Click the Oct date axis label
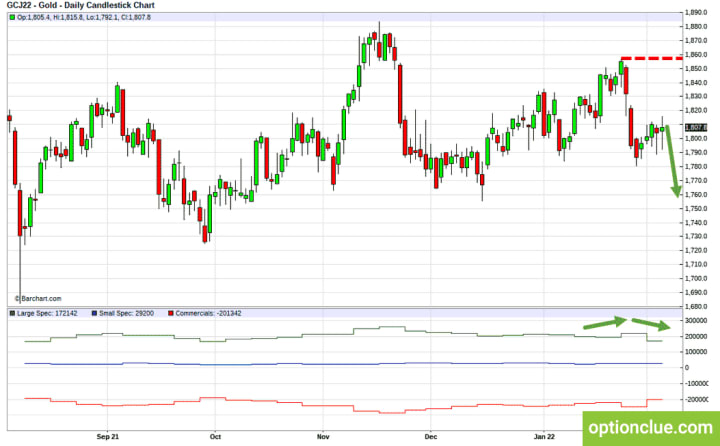Screen dimensions: 720x446 tap(215, 436)
